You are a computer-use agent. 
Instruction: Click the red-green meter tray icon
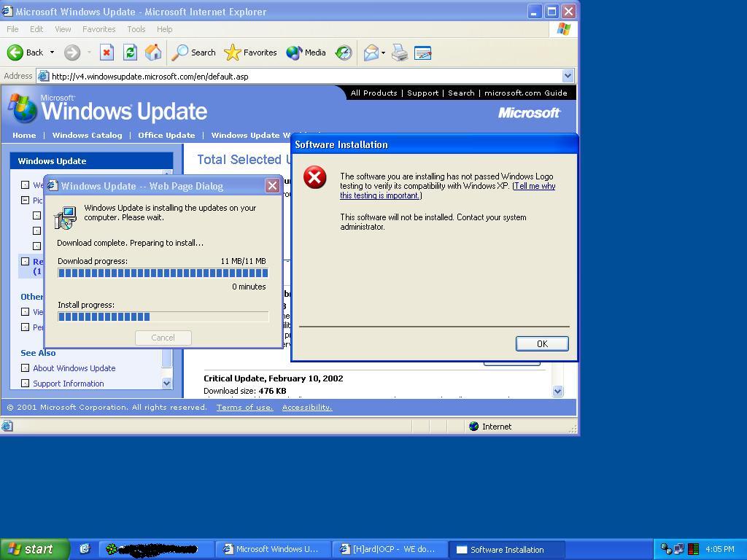[x=693, y=549]
